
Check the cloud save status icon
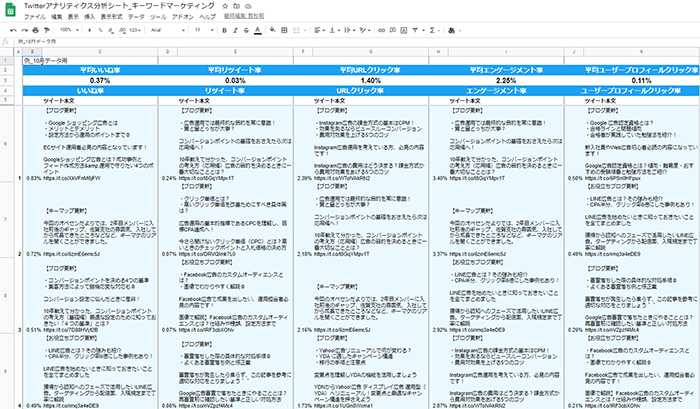click(248, 6)
